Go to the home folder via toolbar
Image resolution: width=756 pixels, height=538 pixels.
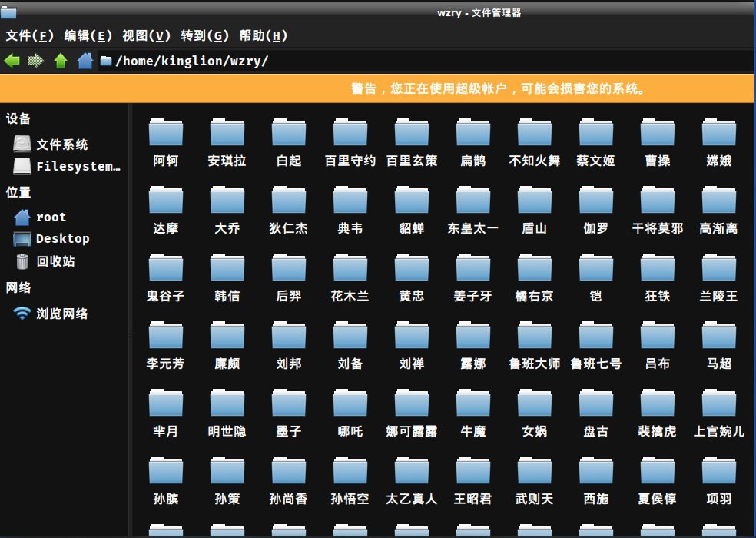tap(85, 61)
